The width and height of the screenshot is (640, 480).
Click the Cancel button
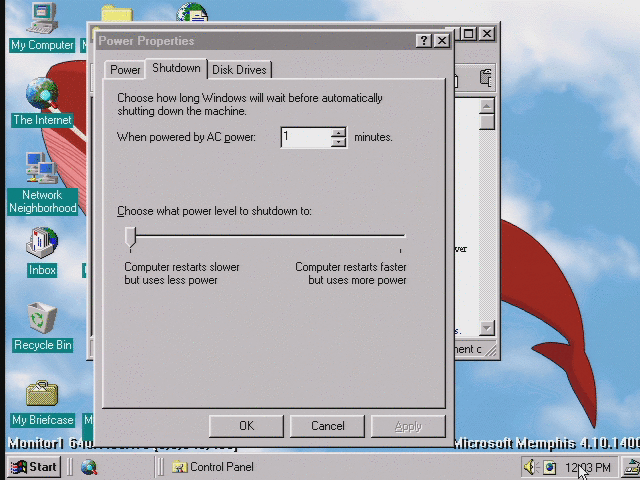coord(327,426)
